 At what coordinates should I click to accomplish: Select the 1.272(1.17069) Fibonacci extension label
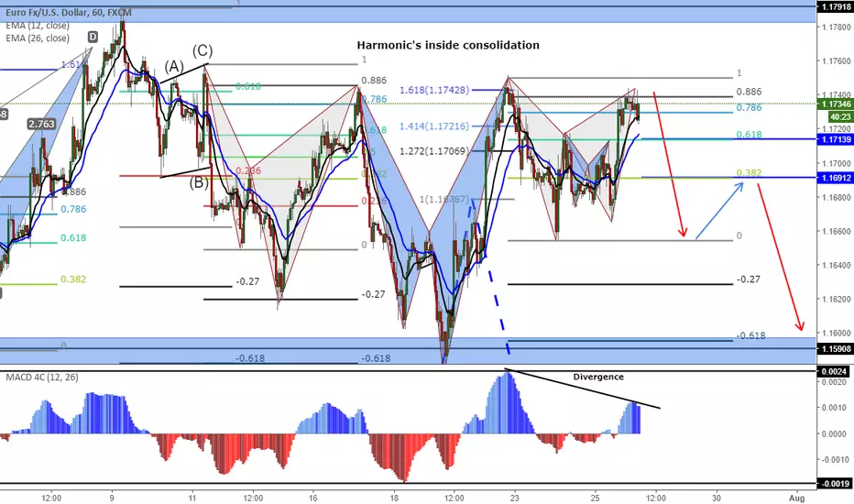coord(434,151)
